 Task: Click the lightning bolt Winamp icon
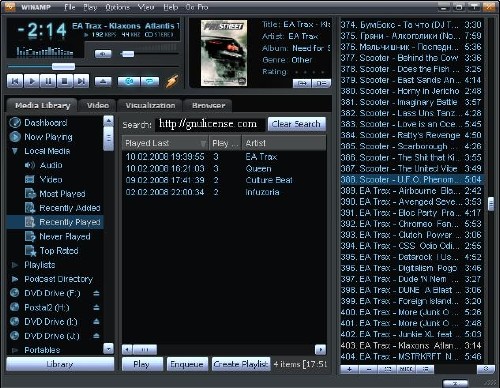(x=172, y=81)
